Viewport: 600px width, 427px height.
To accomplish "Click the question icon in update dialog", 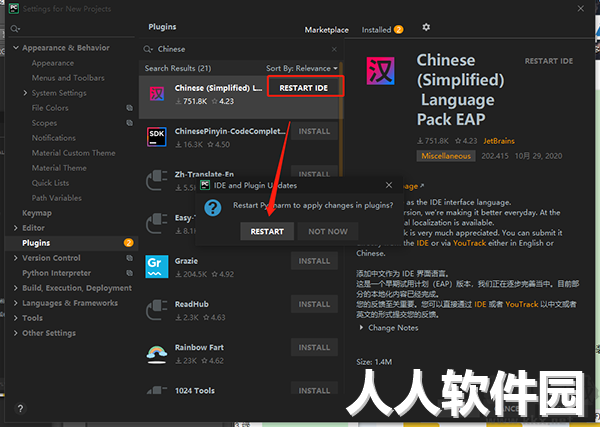I will [213, 208].
